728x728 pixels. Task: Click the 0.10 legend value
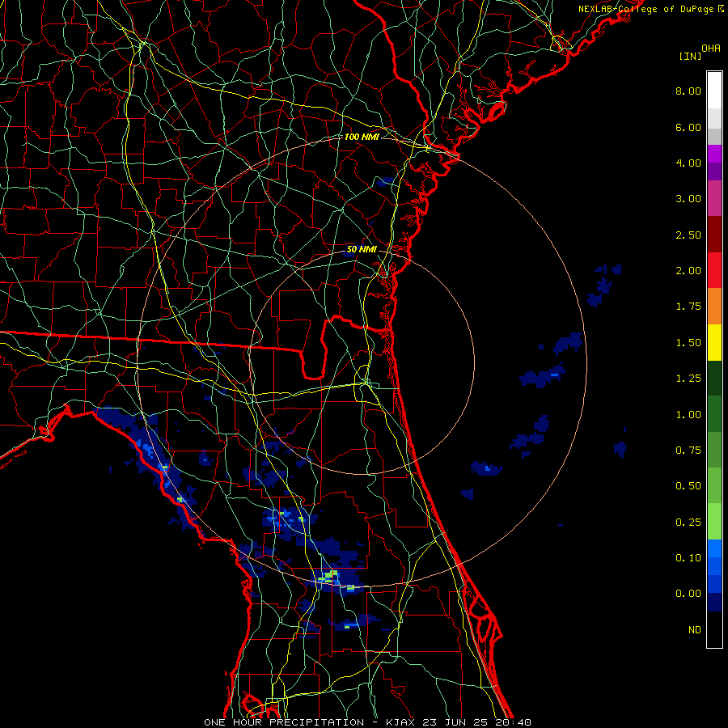(x=688, y=558)
